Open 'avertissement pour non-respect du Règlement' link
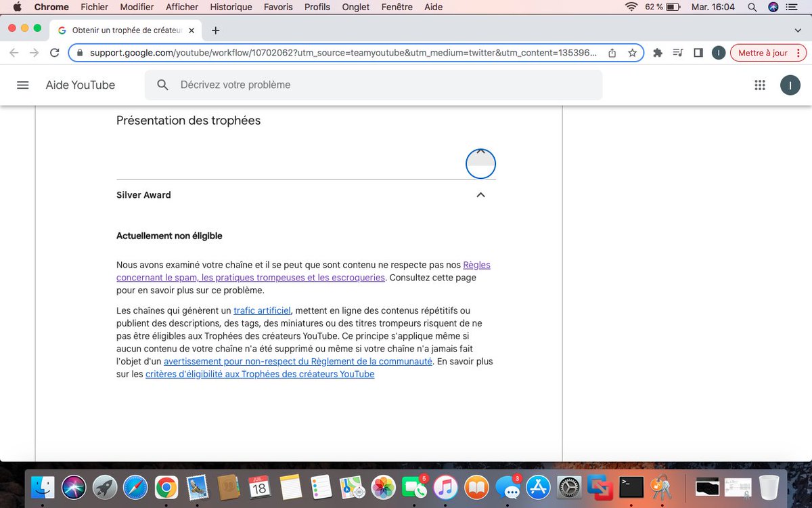Image resolution: width=812 pixels, height=508 pixels. pyautogui.click(x=298, y=362)
